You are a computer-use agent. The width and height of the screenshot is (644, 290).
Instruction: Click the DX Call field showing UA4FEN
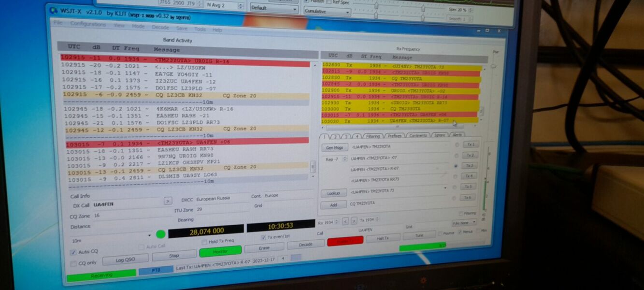pos(127,204)
